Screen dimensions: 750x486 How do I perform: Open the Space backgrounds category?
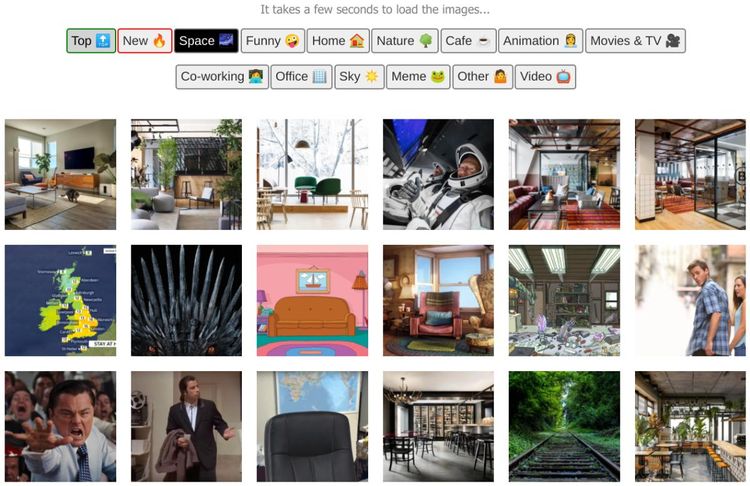click(x=206, y=41)
